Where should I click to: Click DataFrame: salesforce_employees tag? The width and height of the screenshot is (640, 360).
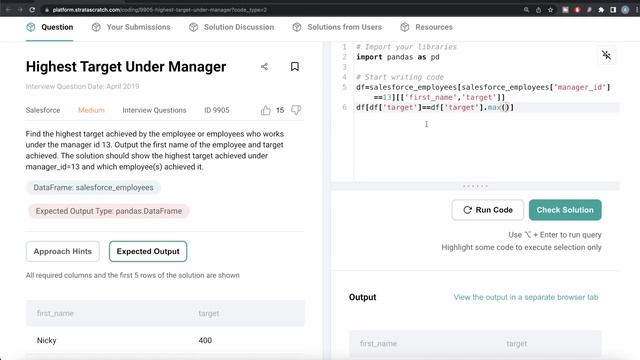click(x=93, y=188)
